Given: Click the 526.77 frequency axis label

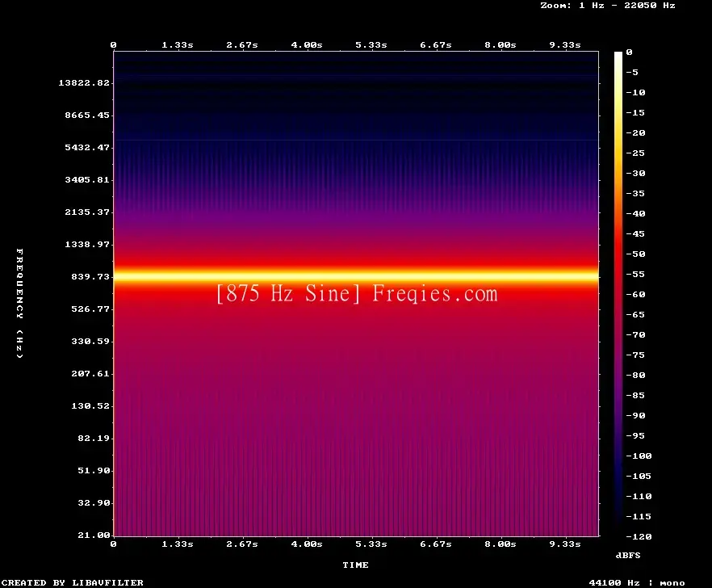Looking at the screenshot, I should click(x=90, y=309).
